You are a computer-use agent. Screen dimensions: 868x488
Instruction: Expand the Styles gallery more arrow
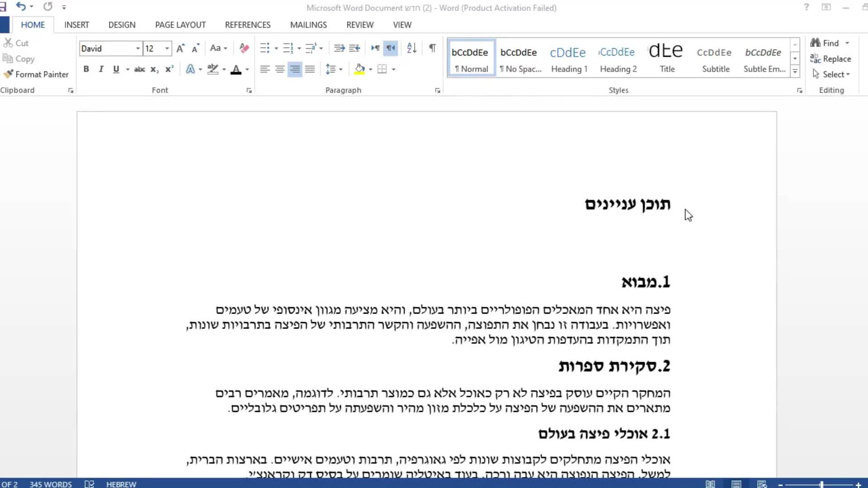click(x=795, y=71)
